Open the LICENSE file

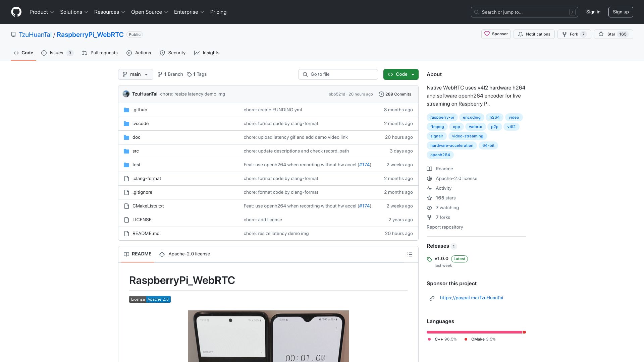click(x=142, y=220)
